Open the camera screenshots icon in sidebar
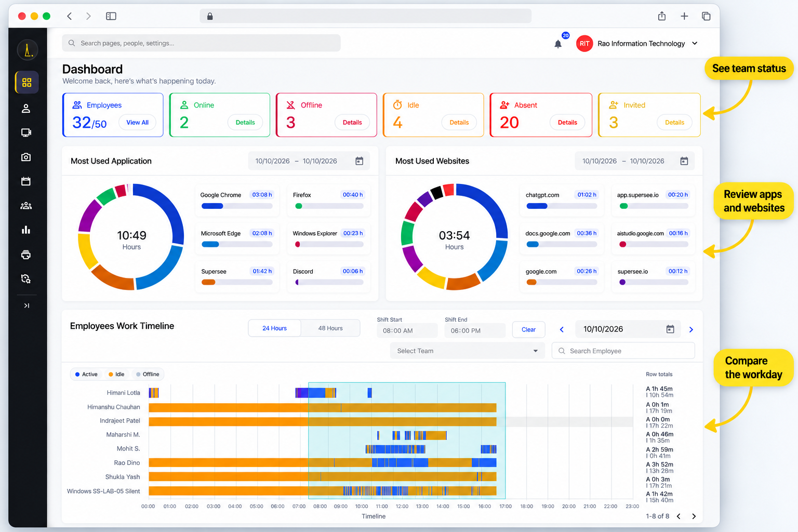This screenshot has height=532, width=798. pos(26,157)
